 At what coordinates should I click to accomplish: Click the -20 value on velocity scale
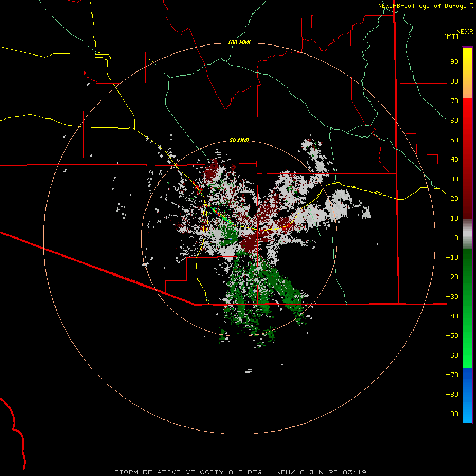tap(452, 277)
